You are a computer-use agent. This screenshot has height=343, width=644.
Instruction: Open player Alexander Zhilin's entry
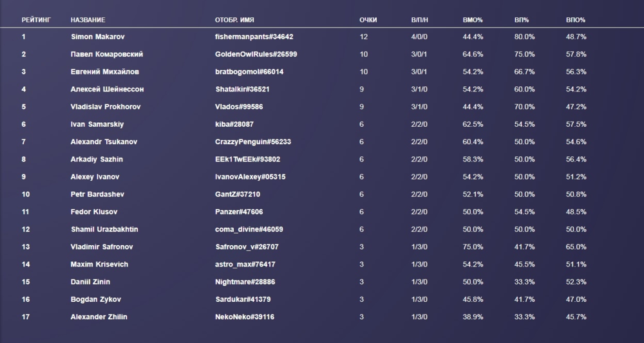click(x=100, y=317)
